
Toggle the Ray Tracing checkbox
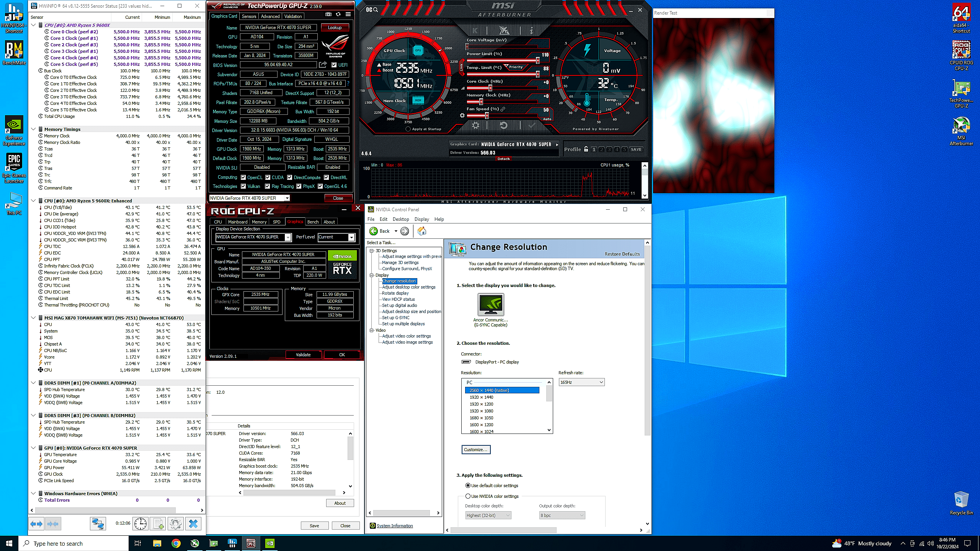pos(268,186)
